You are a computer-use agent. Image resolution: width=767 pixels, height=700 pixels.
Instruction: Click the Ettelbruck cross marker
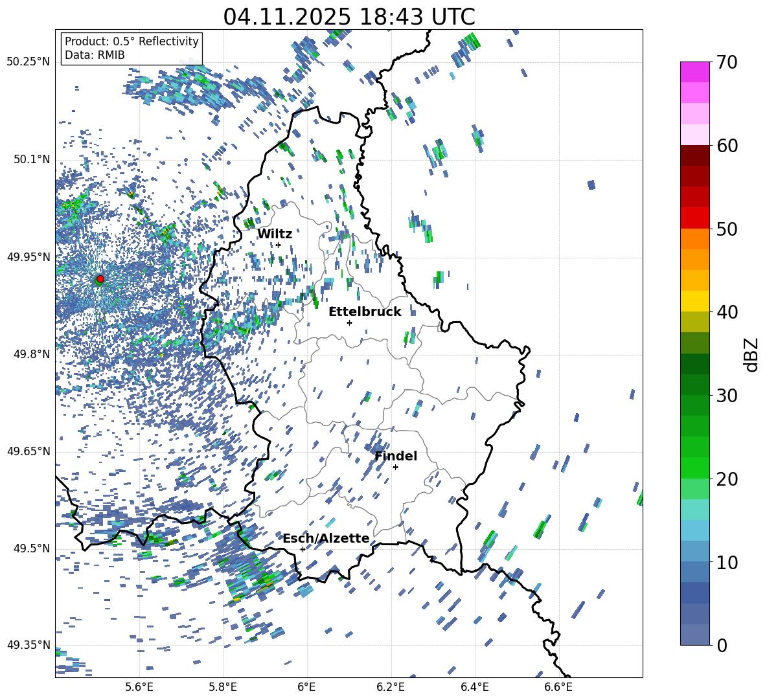[349, 322]
